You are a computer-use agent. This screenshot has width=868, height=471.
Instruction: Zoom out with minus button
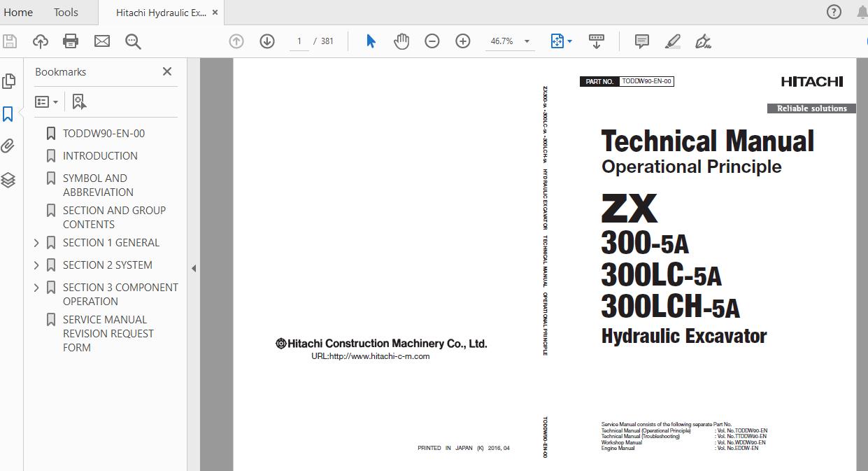click(432, 41)
